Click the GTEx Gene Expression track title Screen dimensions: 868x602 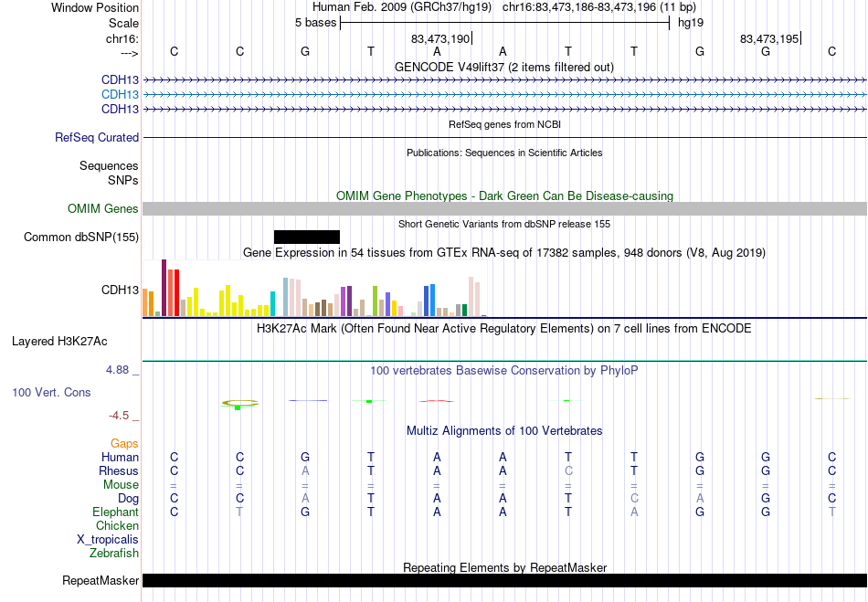pyautogui.click(x=504, y=253)
